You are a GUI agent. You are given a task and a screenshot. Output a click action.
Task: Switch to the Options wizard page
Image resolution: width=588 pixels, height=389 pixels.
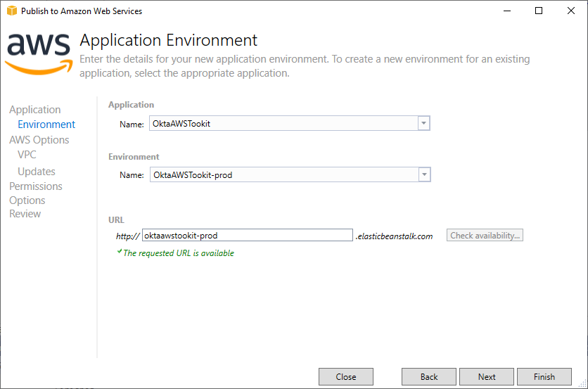pyautogui.click(x=27, y=200)
